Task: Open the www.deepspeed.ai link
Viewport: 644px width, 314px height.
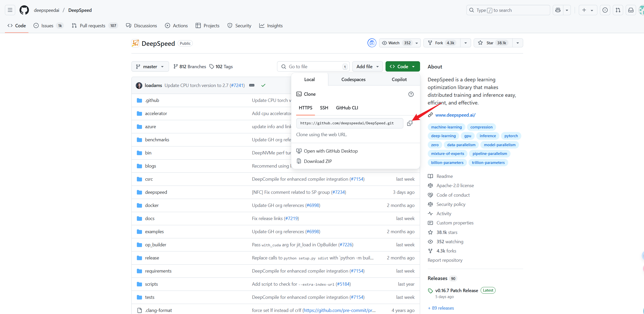Action: click(455, 115)
